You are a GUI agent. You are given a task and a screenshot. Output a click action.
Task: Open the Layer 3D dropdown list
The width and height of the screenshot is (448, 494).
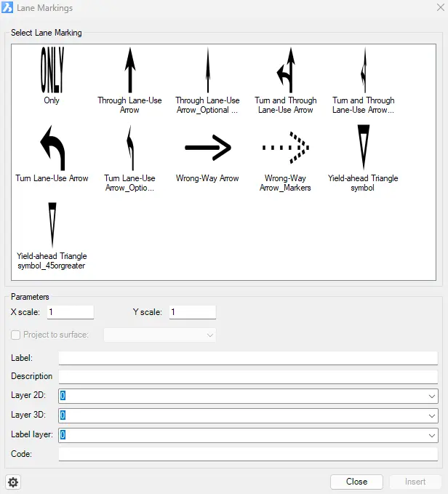(x=432, y=415)
